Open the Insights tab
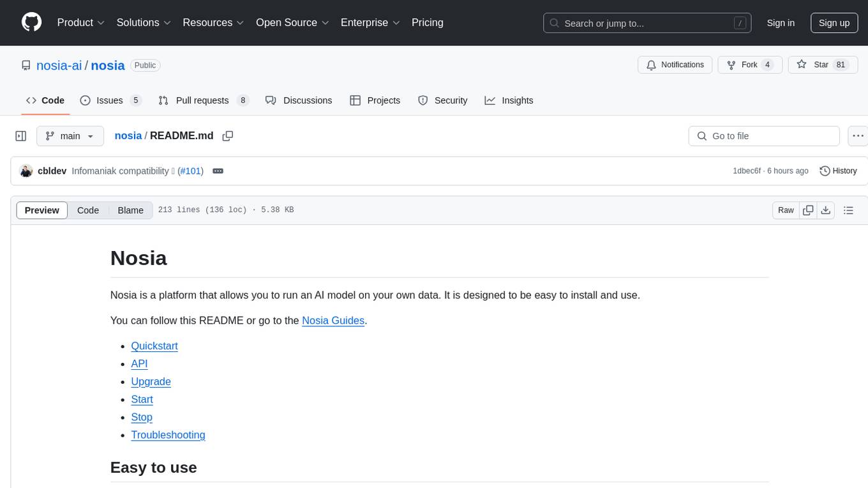868x488 pixels. pyautogui.click(x=509, y=100)
